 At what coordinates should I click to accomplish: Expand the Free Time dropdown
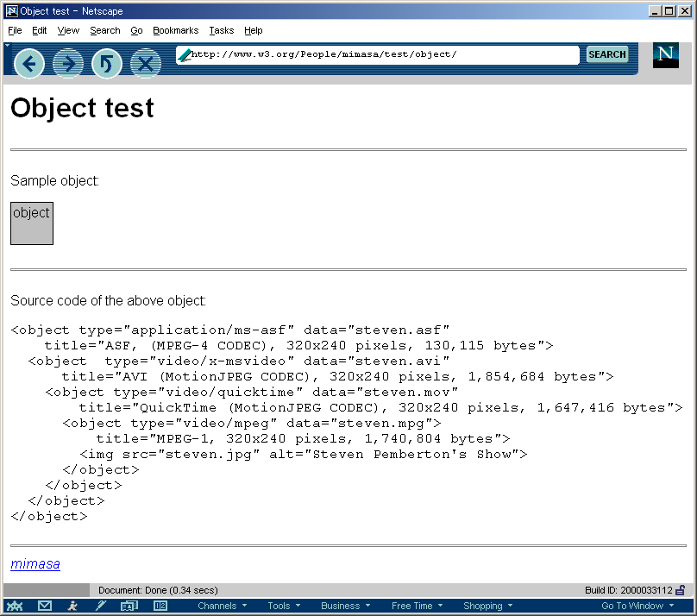(417, 606)
